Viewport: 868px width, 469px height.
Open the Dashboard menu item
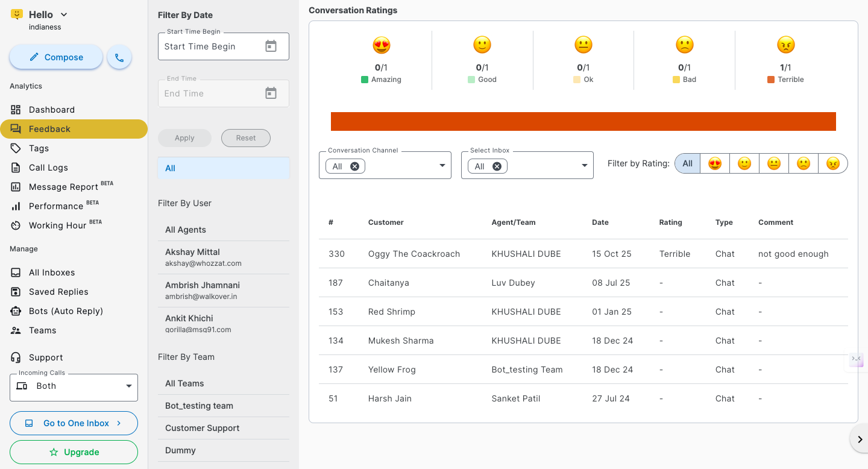(74, 110)
